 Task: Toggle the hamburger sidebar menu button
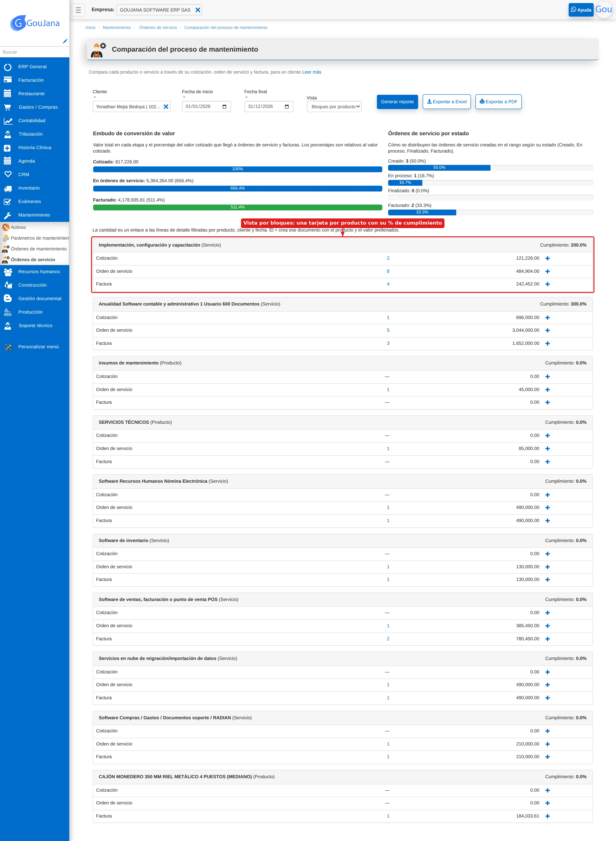[78, 10]
